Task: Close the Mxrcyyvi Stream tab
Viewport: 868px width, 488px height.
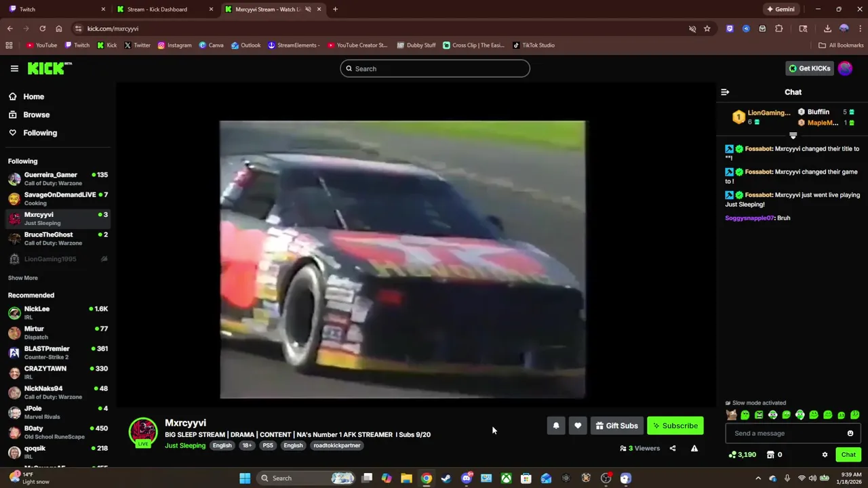Action: coord(319,9)
